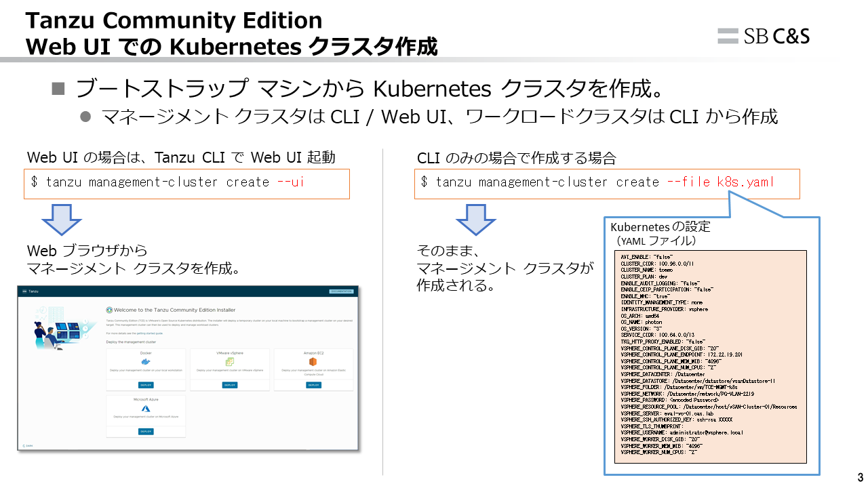Deploy management cluster on Microsoft Azure
This screenshot has width=868, height=488.
(146, 432)
